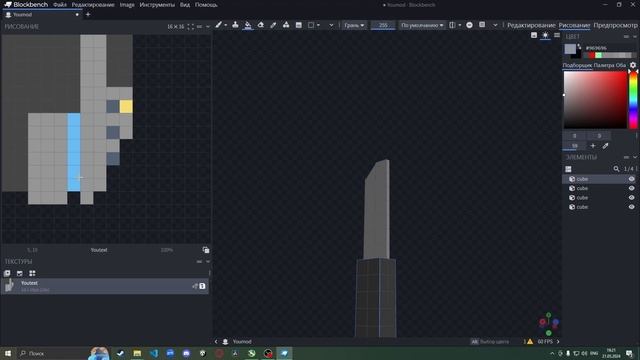Open the 'Грань' fill mode dropdown
This screenshot has width=640, height=360.
tap(354, 25)
